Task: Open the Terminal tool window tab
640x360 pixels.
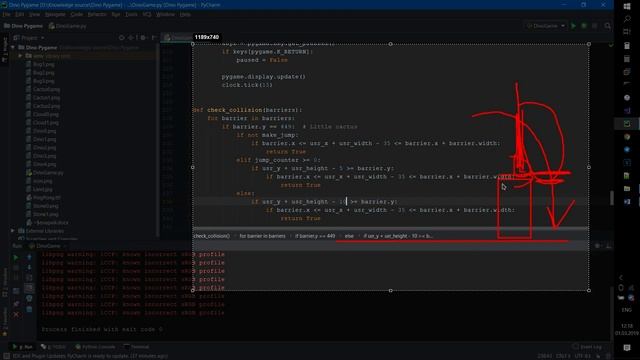Action: (137, 347)
